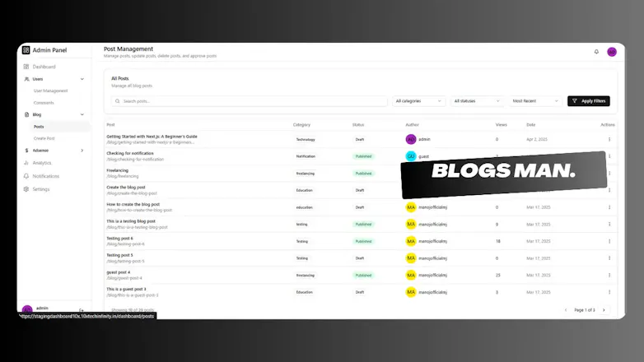The image size is (644, 362).
Task: Click Published badge on Checking for notification row
Action: [x=363, y=156]
